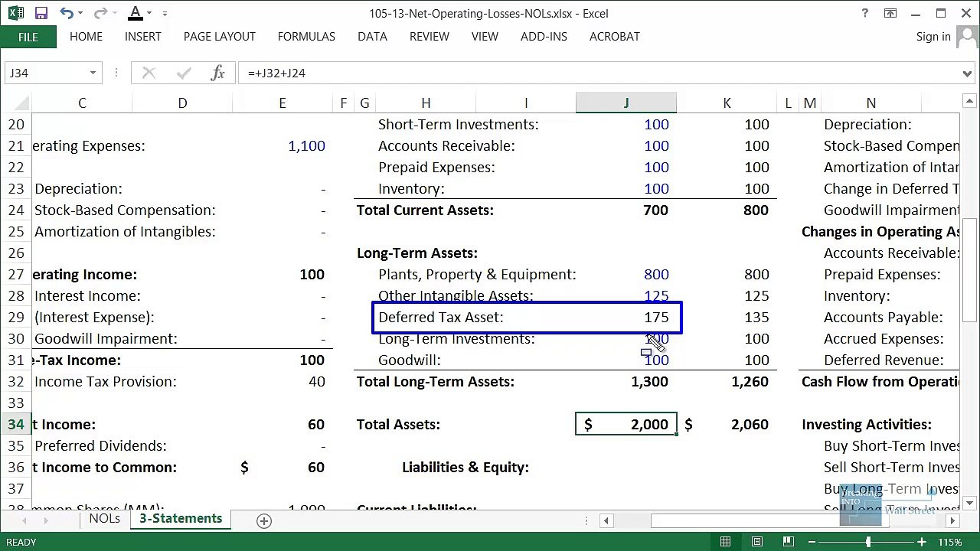Select the 'Total Current Assets:' label cell
The image size is (980, 551).
pos(425,210)
